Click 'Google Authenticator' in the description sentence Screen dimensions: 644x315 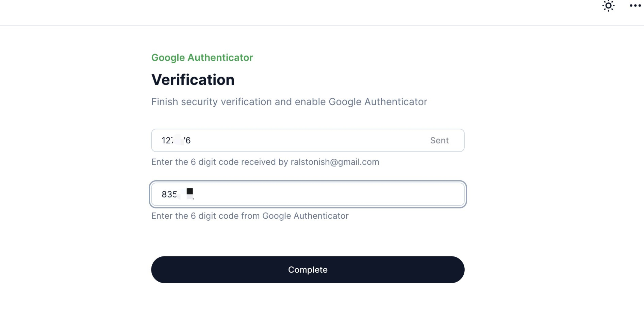point(378,102)
